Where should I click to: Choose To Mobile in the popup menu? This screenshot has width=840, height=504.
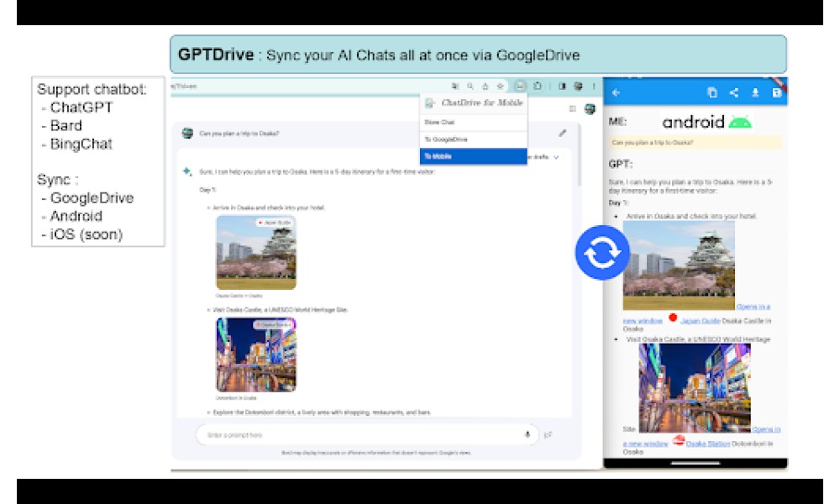coord(473,156)
